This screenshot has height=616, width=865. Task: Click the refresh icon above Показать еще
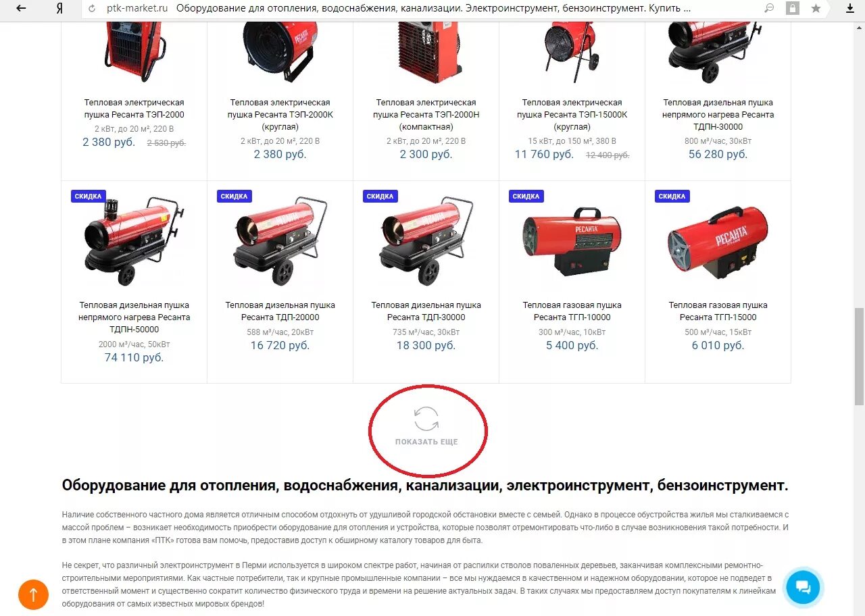coord(426,419)
